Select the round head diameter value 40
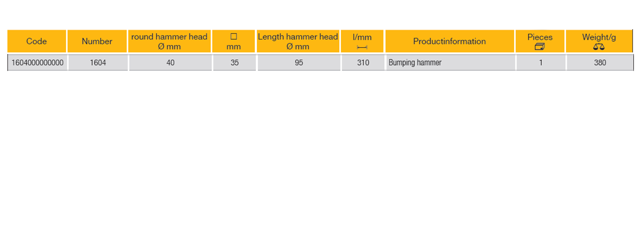 170,62
